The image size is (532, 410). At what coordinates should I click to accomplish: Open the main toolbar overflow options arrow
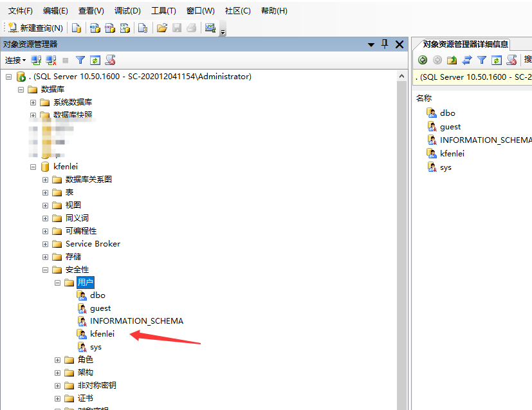223,32
